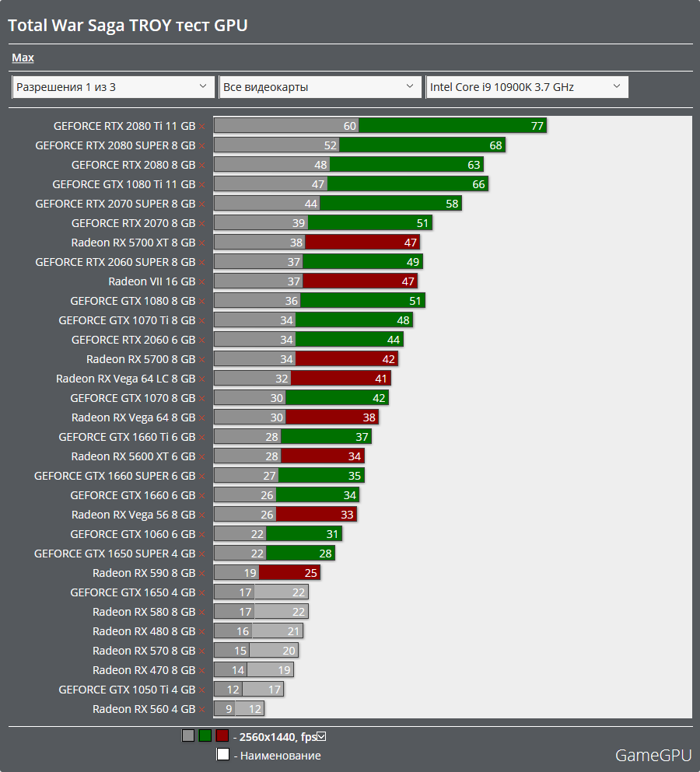Remove GEFORCE GTX 1650 SUPER 4 GB via its X

(202, 554)
